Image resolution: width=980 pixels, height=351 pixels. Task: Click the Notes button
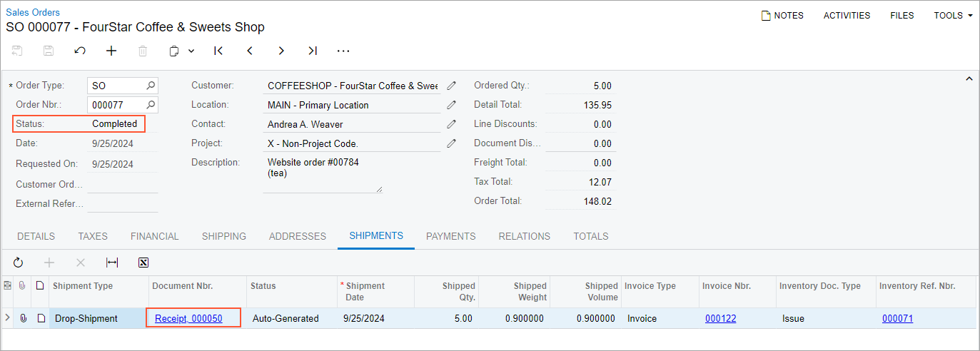[x=782, y=15]
